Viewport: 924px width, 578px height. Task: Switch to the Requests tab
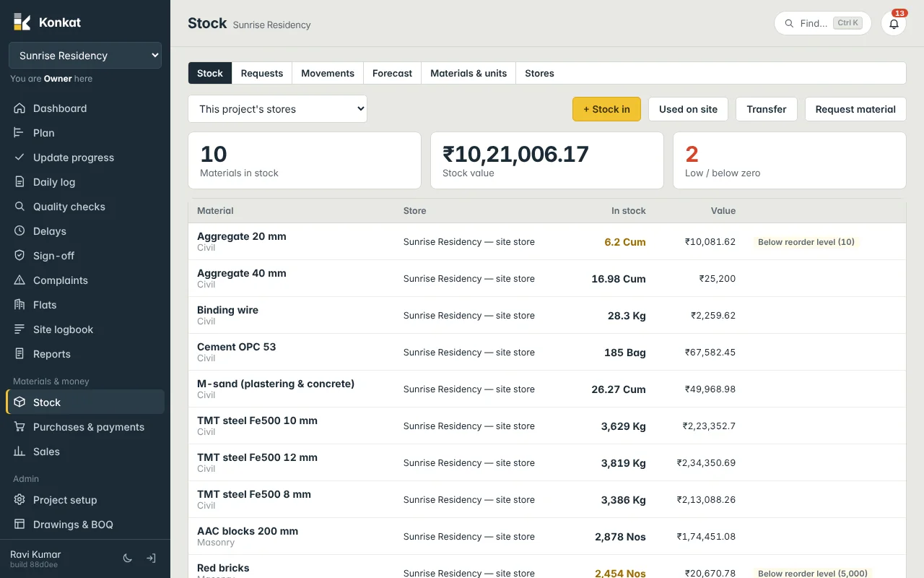[262, 73]
